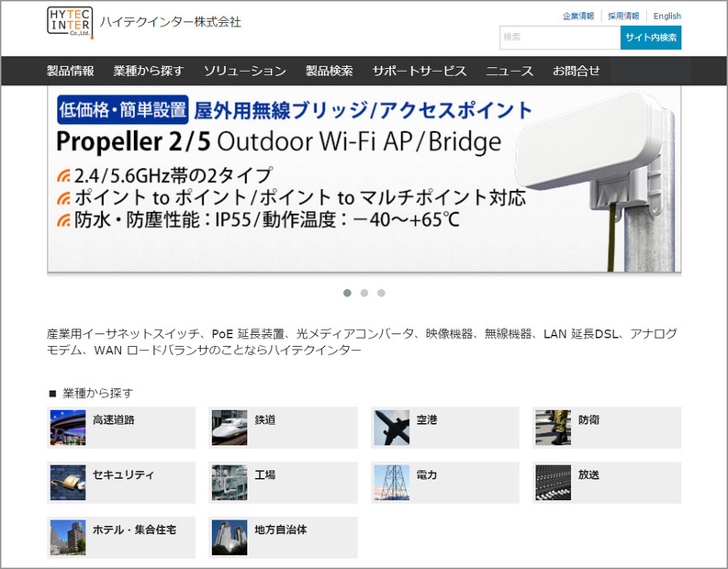Click the ホテル・集合住宅 building thumbnail
Viewport: 728px width, 569px height.
(68, 538)
